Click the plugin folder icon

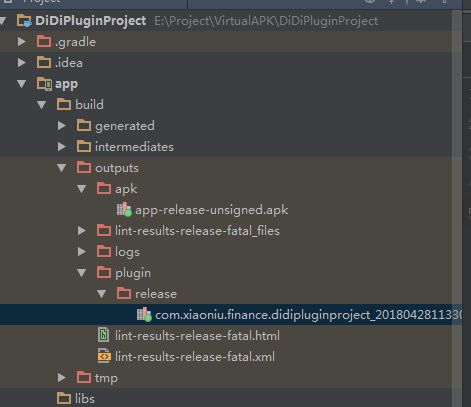click(x=104, y=273)
